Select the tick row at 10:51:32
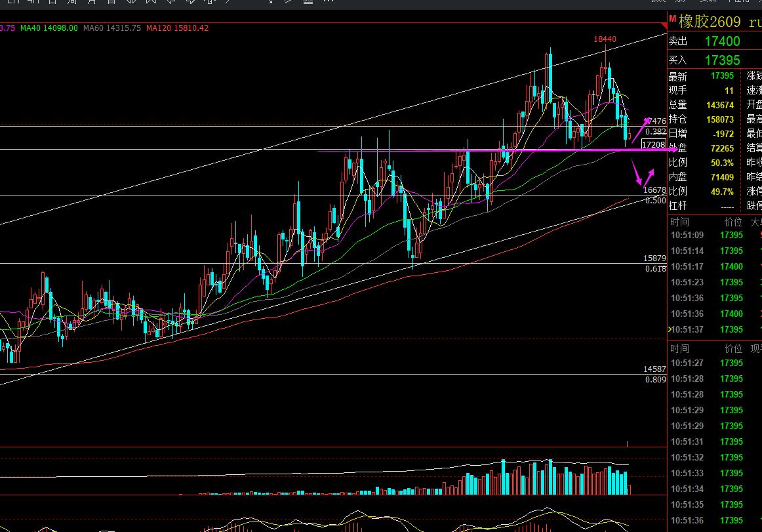Image resolution: width=762 pixels, height=532 pixels. tap(715, 458)
